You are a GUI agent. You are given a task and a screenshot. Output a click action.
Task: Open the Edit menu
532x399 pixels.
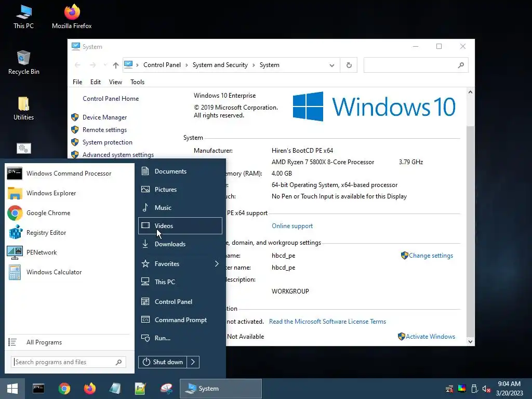[96, 82]
